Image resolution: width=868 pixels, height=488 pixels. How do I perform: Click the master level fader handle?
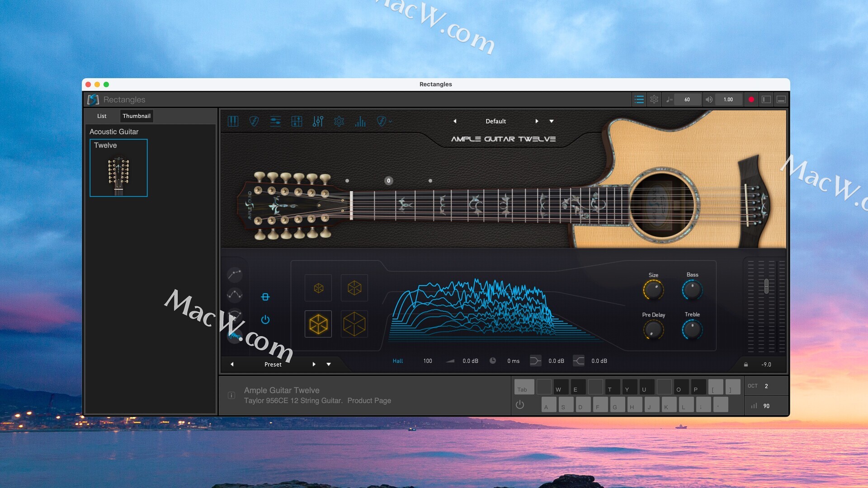click(x=766, y=286)
